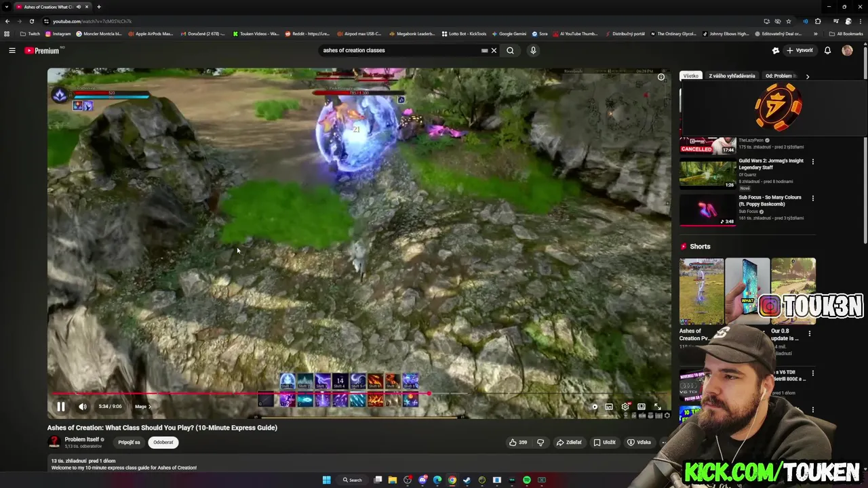Dislike the video
The image size is (868, 488).
pyautogui.click(x=540, y=443)
